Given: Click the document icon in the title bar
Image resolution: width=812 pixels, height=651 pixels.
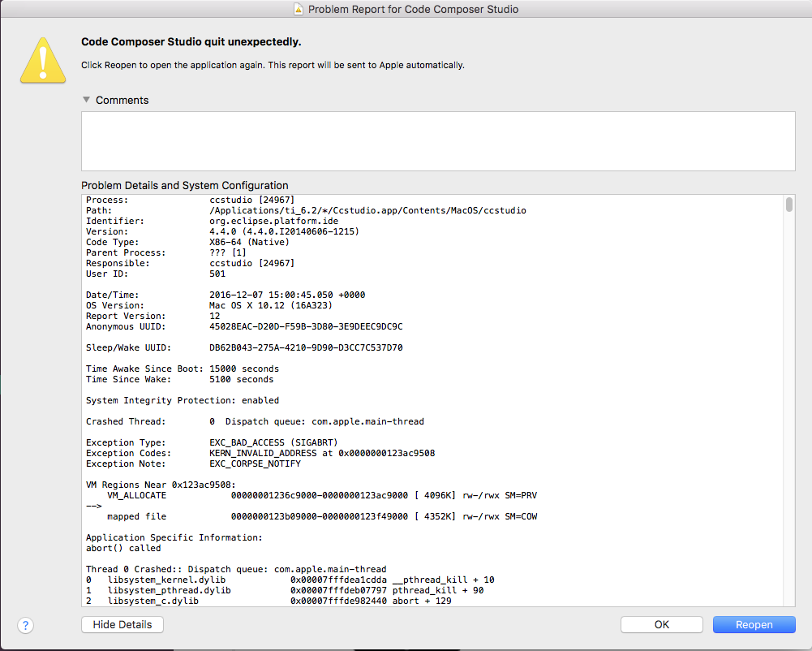Looking at the screenshot, I should pyautogui.click(x=298, y=10).
